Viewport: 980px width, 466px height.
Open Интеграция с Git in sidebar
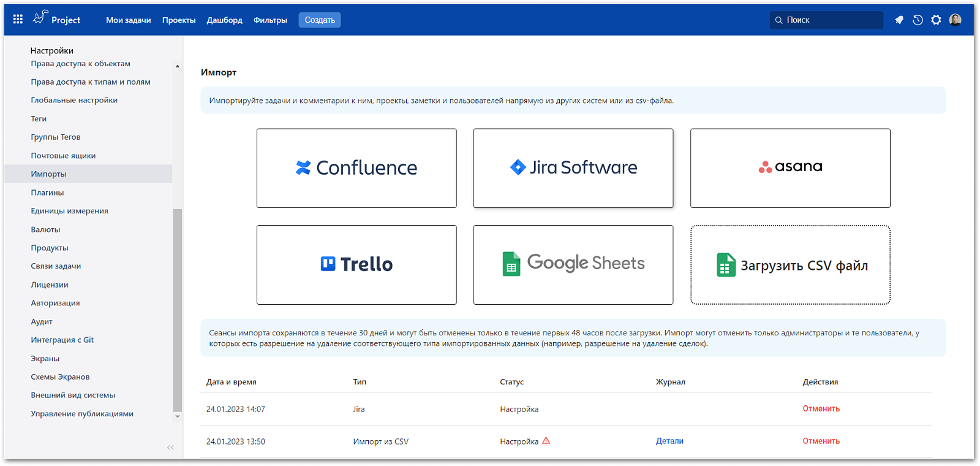(62, 340)
